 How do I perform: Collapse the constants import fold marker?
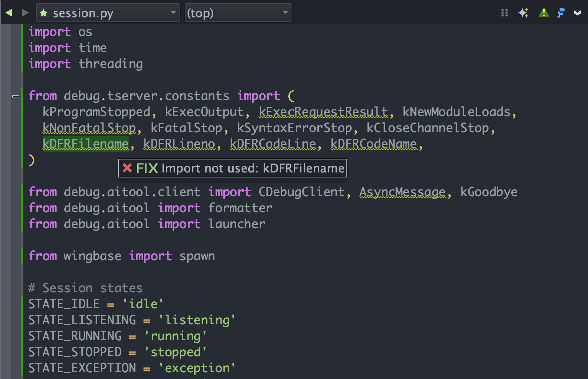(x=16, y=96)
